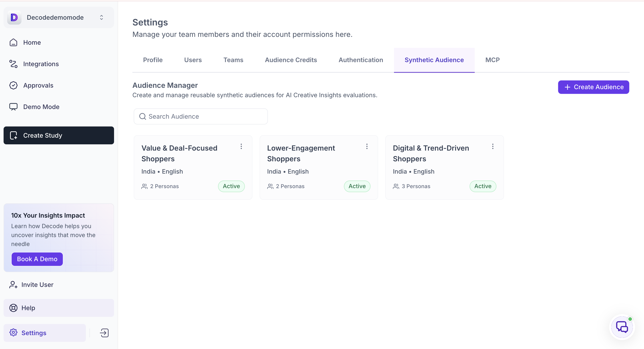The height and width of the screenshot is (349, 644).
Task: Open options menu for Value & Deal-Focused Shoppers
Action: tap(241, 146)
